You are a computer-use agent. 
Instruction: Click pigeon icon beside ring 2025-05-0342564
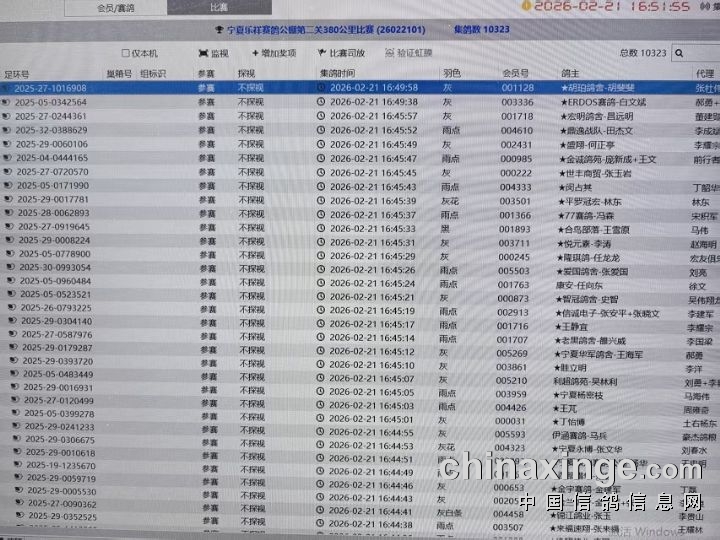9,102
